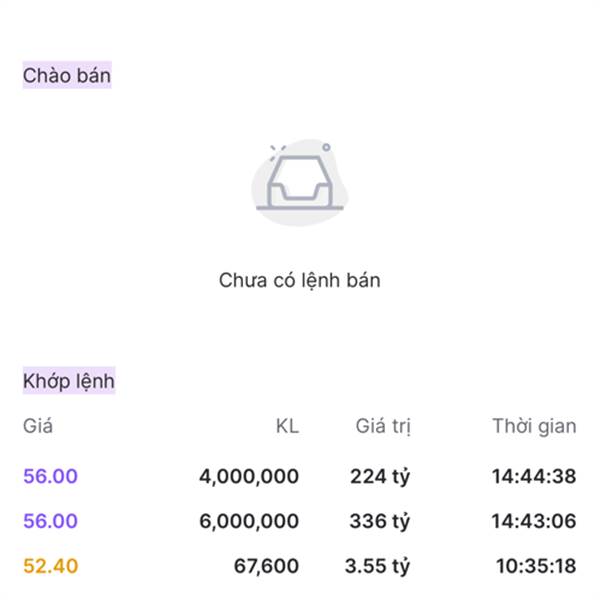Viewport: 600px width, 600px height.
Task: Click the 336 tỷ value
Action: [380, 521]
